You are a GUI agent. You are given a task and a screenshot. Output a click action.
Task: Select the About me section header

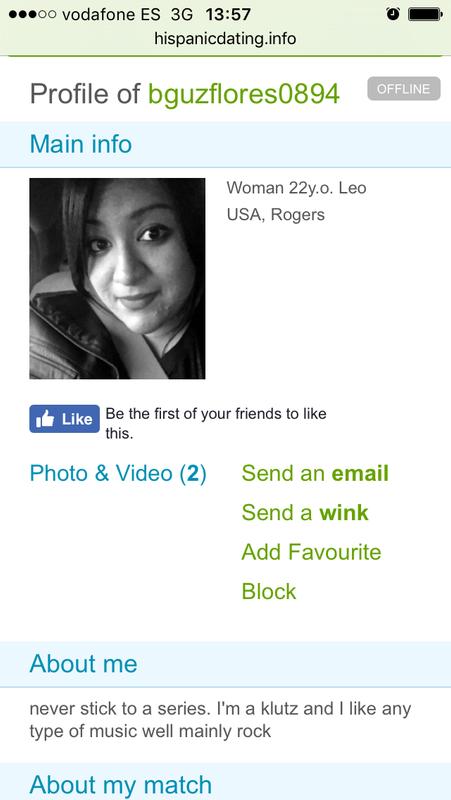click(x=226, y=664)
